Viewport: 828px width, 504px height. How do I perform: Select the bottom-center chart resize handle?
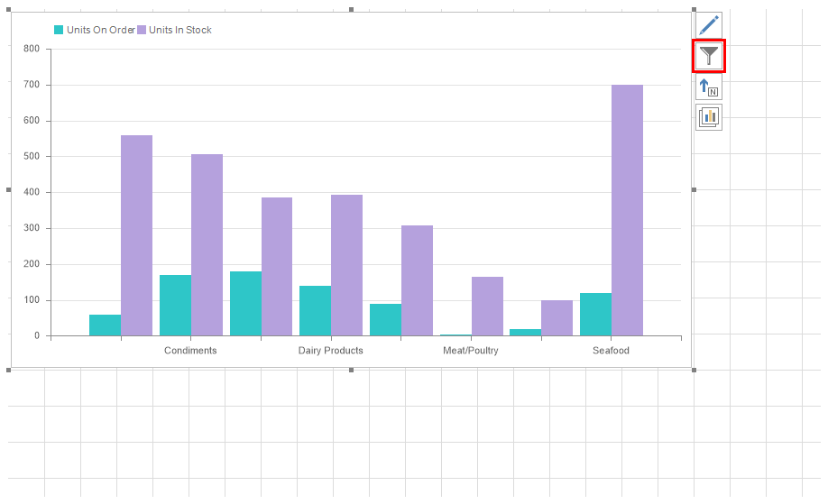351,370
